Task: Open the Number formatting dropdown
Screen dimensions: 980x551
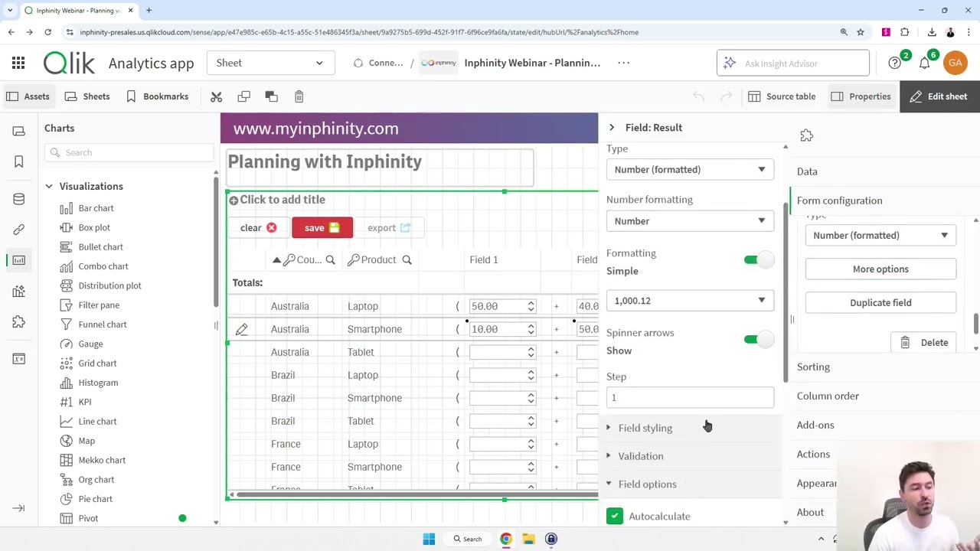Action: coord(690,220)
